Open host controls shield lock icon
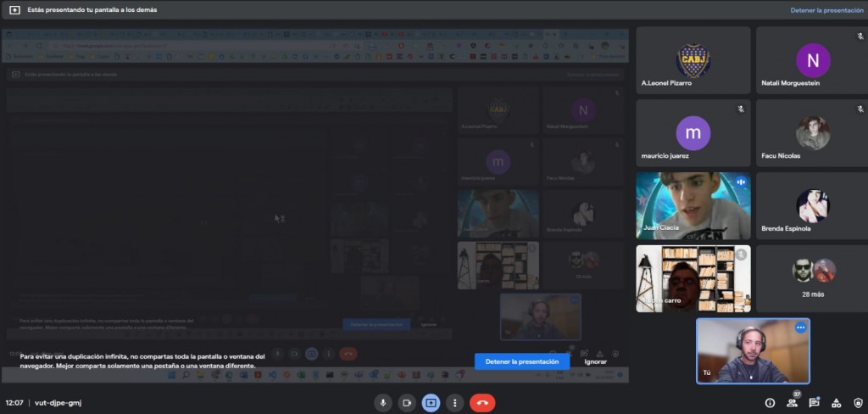This screenshot has height=414, width=868. point(857,403)
